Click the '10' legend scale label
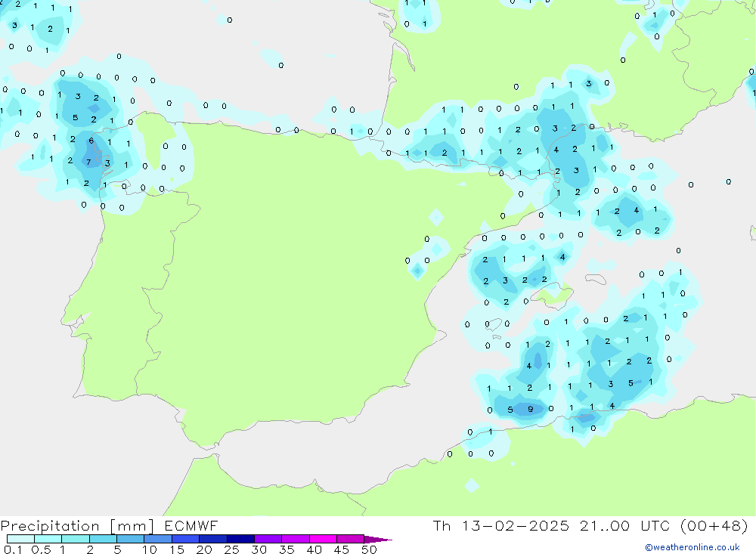The image size is (756, 554). click(x=150, y=549)
